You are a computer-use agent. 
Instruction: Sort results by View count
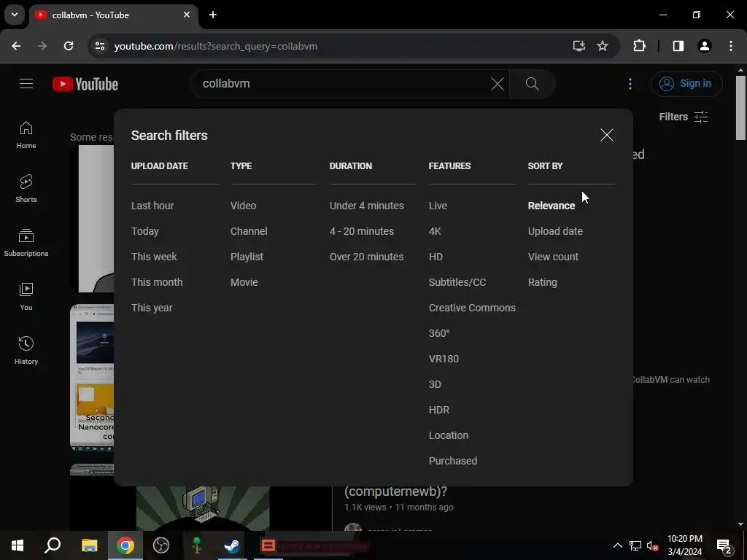pos(553,257)
